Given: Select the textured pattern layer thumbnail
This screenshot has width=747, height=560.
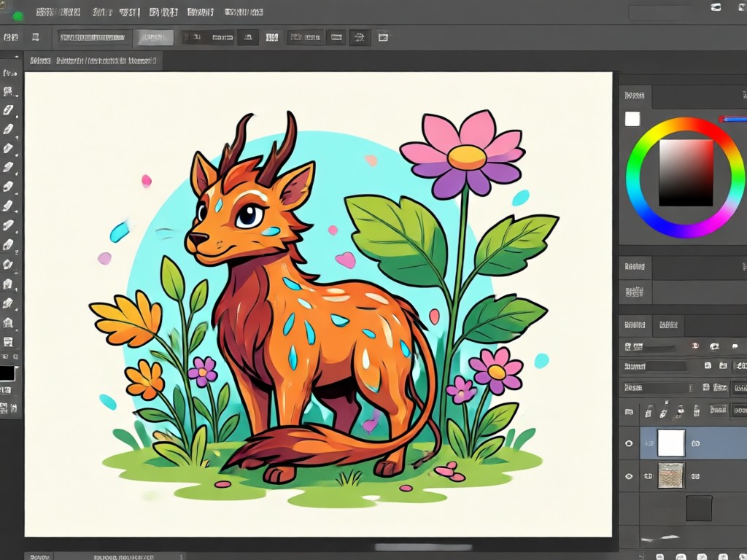Looking at the screenshot, I should coord(671,475).
